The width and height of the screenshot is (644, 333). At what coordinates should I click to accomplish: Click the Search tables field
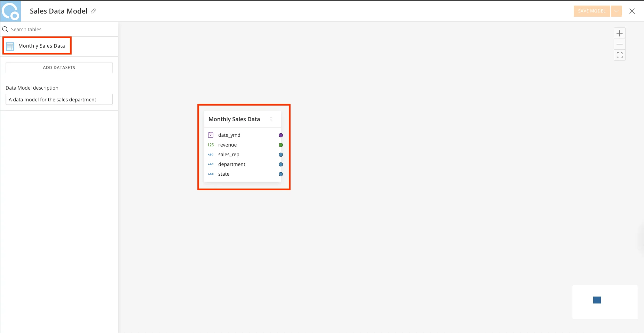(x=59, y=30)
